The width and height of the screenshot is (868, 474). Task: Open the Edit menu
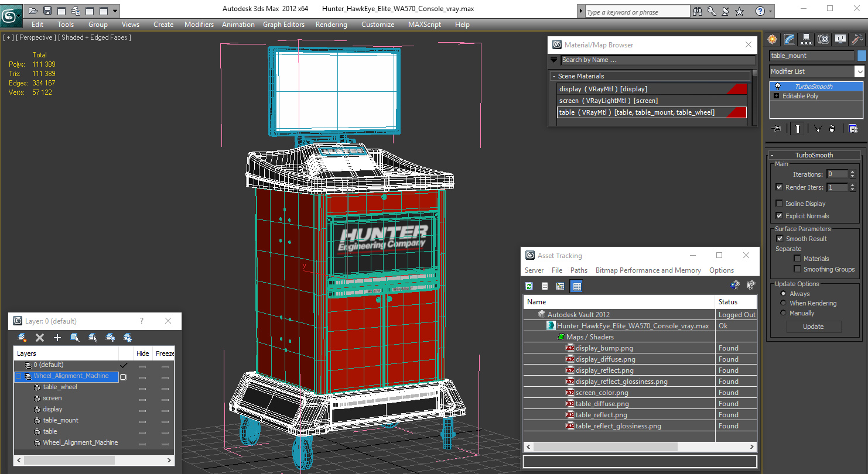[37, 25]
